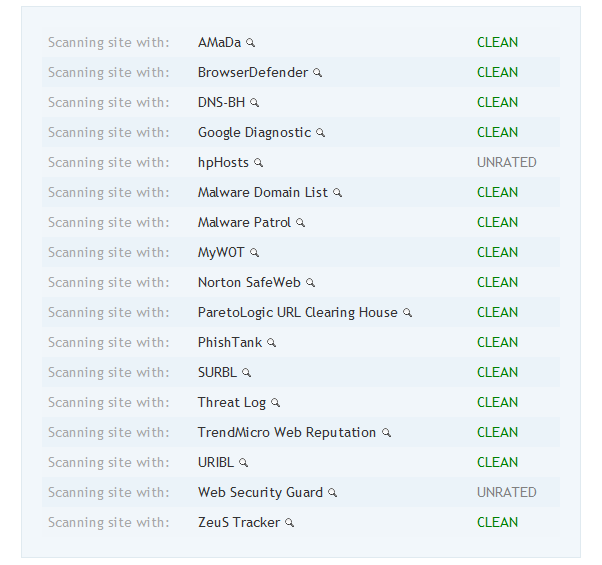
Task: Open magnifier beside ParetoLogic URL Clearing House
Action: pyautogui.click(x=407, y=313)
